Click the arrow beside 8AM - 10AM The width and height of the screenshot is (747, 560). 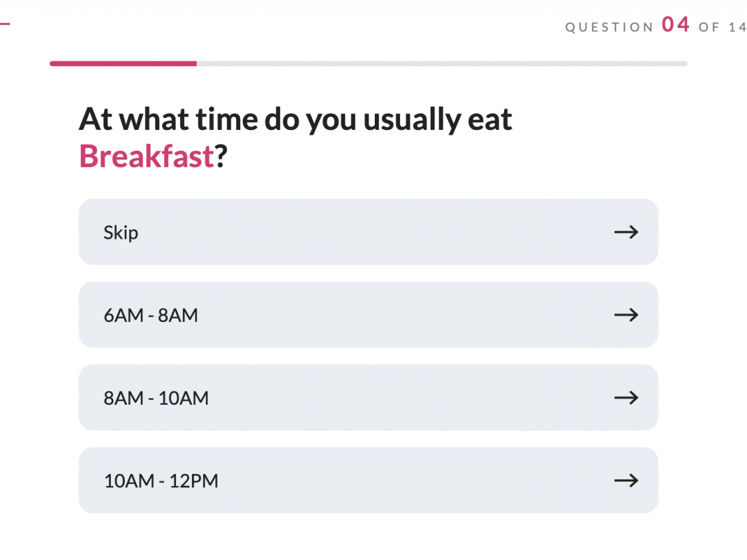[626, 398]
